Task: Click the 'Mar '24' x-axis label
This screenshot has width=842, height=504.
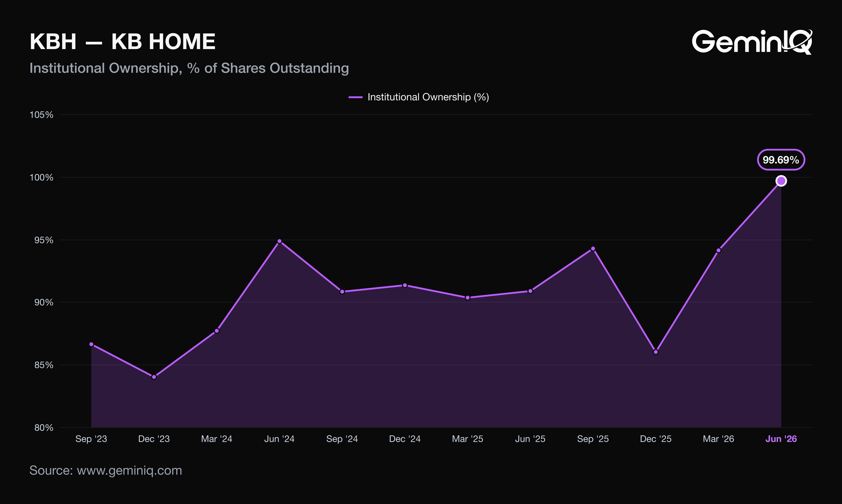Action: point(217,439)
